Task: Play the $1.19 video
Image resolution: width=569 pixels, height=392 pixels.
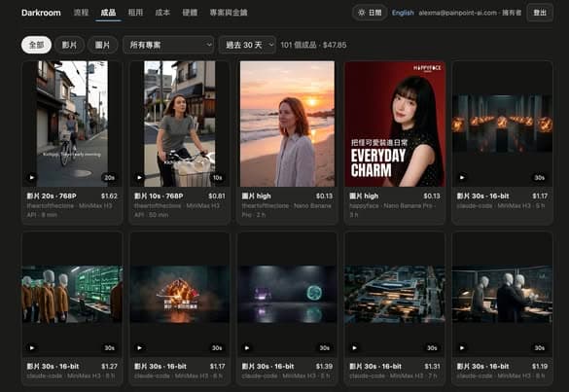Action: pyautogui.click(x=462, y=347)
